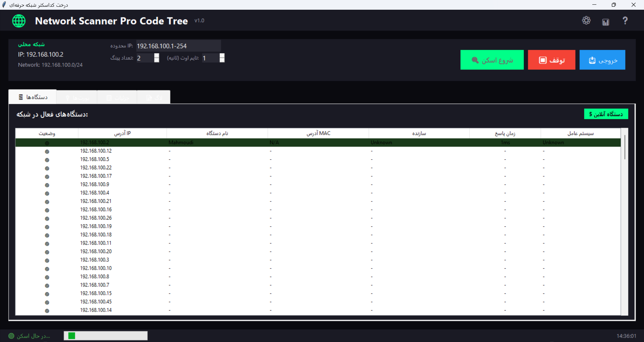644x342 pixels.
Task: Open the پورت‌ها (Ports) tab
Action: [x=77, y=98]
